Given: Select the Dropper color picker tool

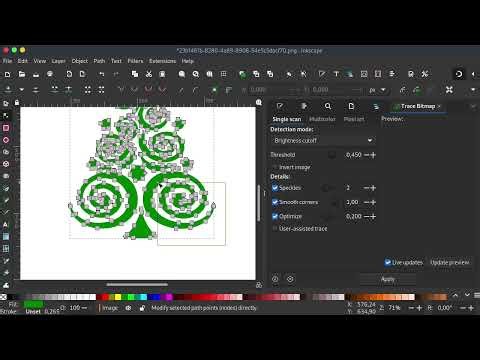Looking at the screenshot, I should [6, 261].
